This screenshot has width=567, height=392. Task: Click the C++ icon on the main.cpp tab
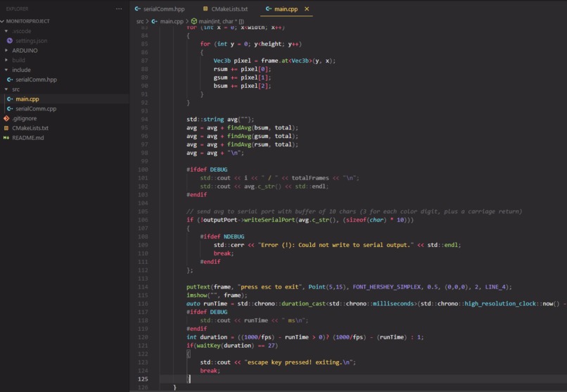tap(268, 8)
